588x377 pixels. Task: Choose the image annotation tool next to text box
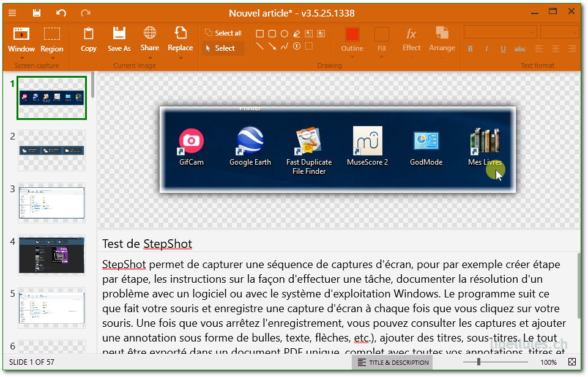click(321, 34)
